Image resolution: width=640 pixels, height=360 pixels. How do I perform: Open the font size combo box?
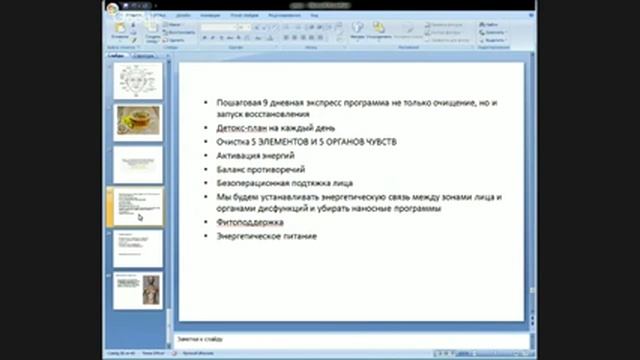(x=244, y=27)
